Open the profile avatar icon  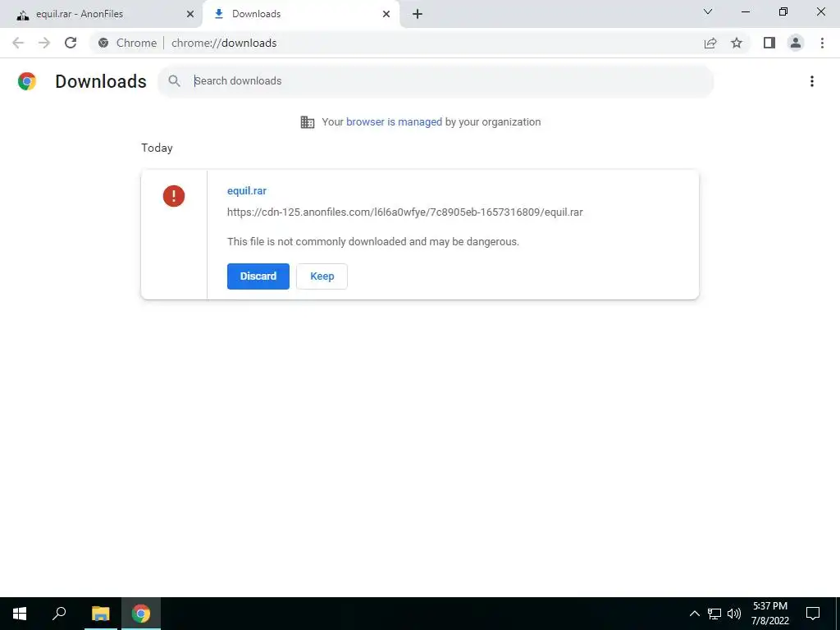click(x=796, y=43)
